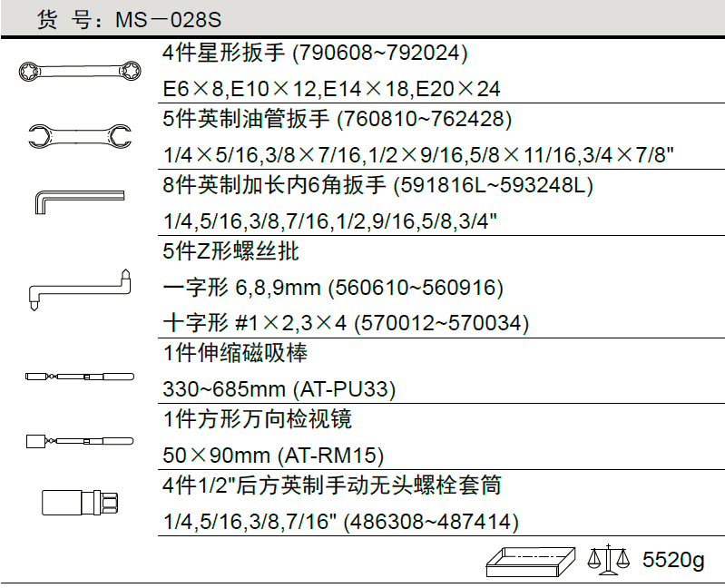The height and width of the screenshot is (588, 725).
Task: Select the E6×8,E10×12 size specification text
Action: 331,89
